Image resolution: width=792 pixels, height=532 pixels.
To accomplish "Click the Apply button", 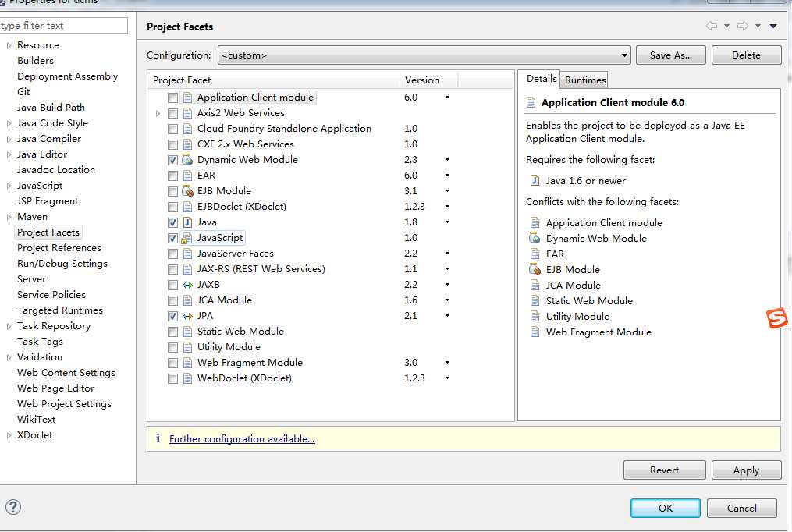I will click(746, 470).
